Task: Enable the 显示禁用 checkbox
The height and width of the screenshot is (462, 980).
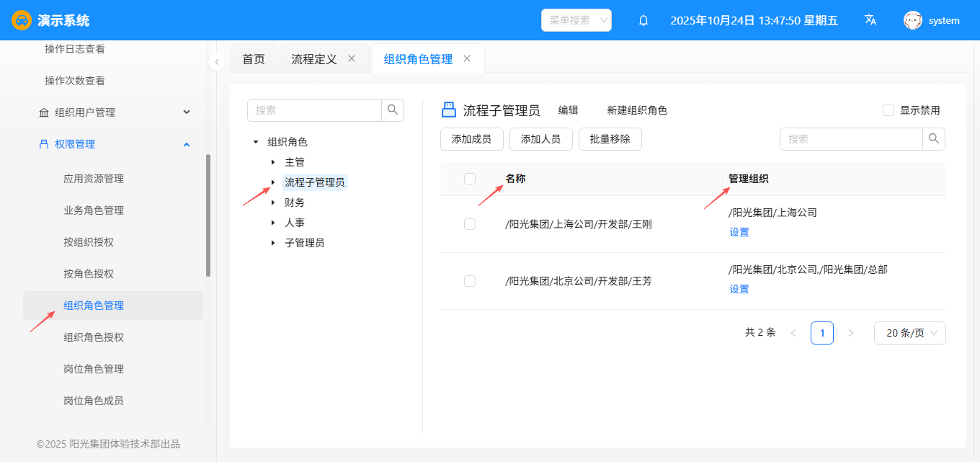Action: click(x=888, y=110)
